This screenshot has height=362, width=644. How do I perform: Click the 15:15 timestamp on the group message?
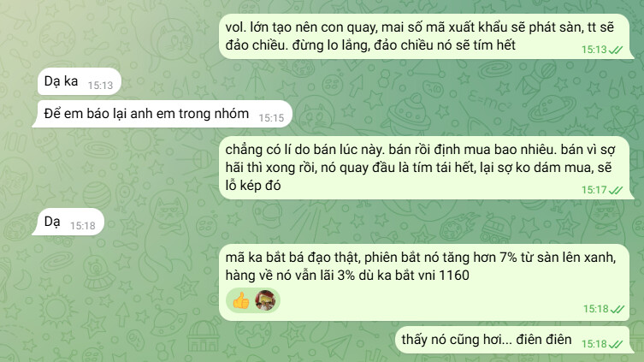click(271, 118)
